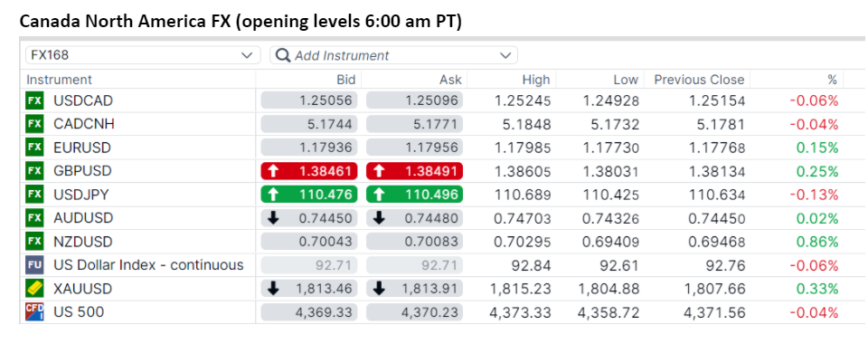Click the CFD icon beside US 500
The height and width of the screenshot is (344, 868).
[x=34, y=312]
